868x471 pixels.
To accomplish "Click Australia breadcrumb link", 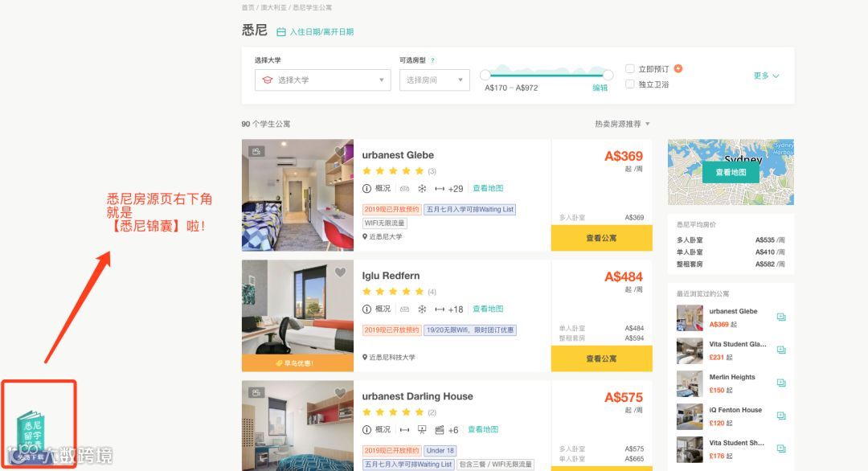I will 273,8.
